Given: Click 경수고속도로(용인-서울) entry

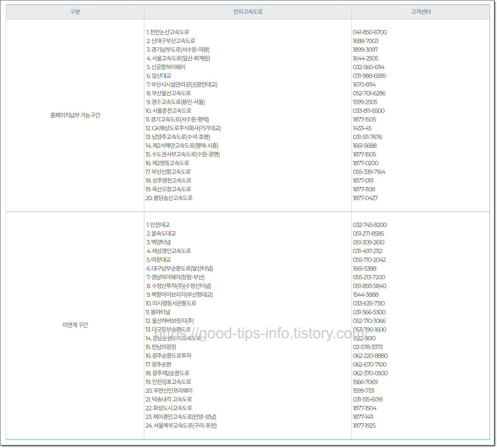Looking at the screenshot, I should 176,102.
